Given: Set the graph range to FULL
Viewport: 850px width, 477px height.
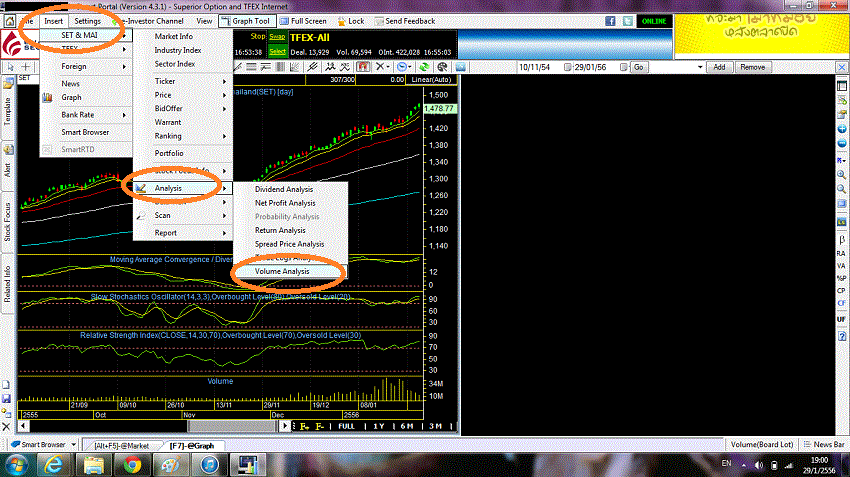Looking at the screenshot, I should (x=346, y=427).
